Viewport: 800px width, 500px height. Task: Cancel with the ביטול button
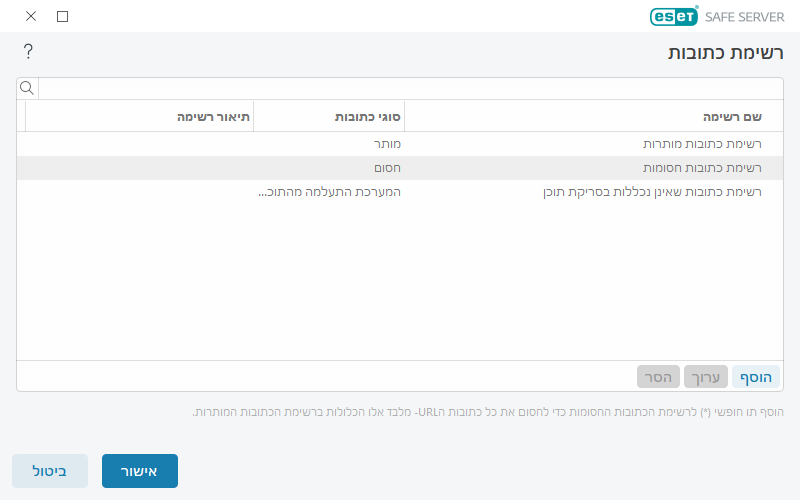pos(50,471)
